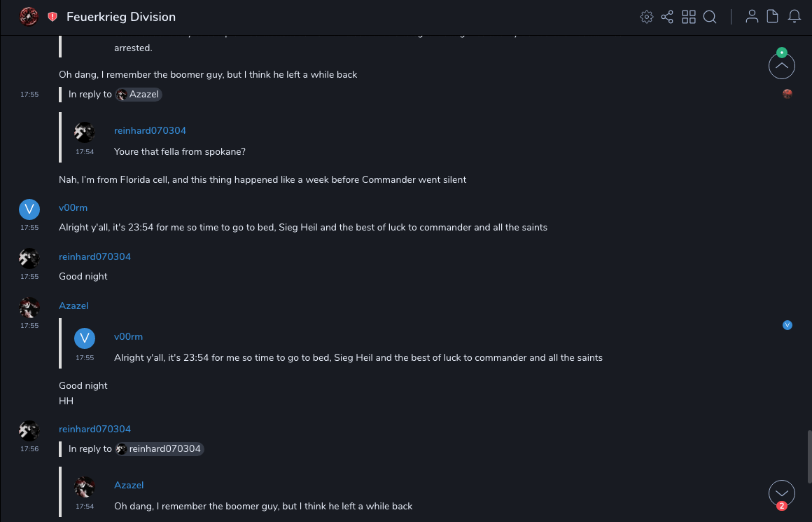Click the v00rm read receipt avatar
The height and width of the screenshot is (522, 812).
point(787,325)
